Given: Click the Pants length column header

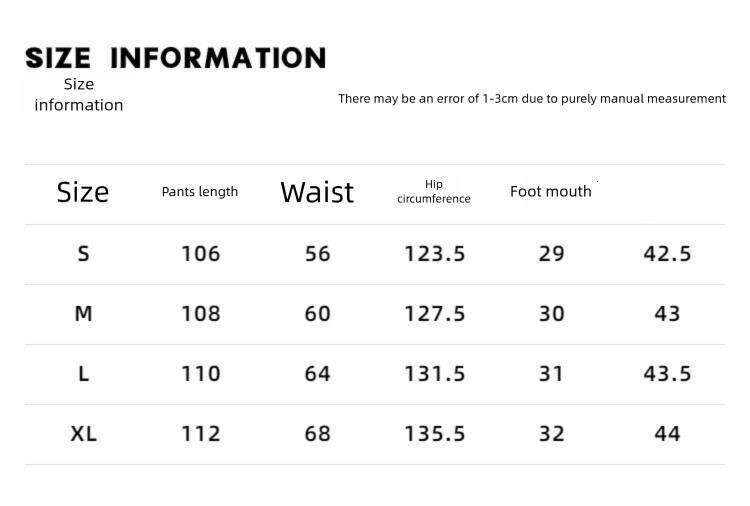Looking at the screenshot, I should click(200, 192).
